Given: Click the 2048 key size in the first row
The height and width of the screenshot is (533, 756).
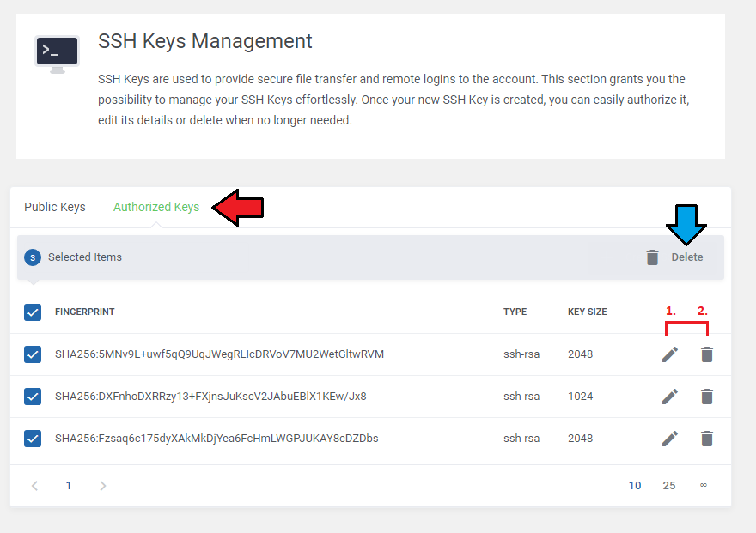Looking at the screenshot, I should click(x=580, y=354).
